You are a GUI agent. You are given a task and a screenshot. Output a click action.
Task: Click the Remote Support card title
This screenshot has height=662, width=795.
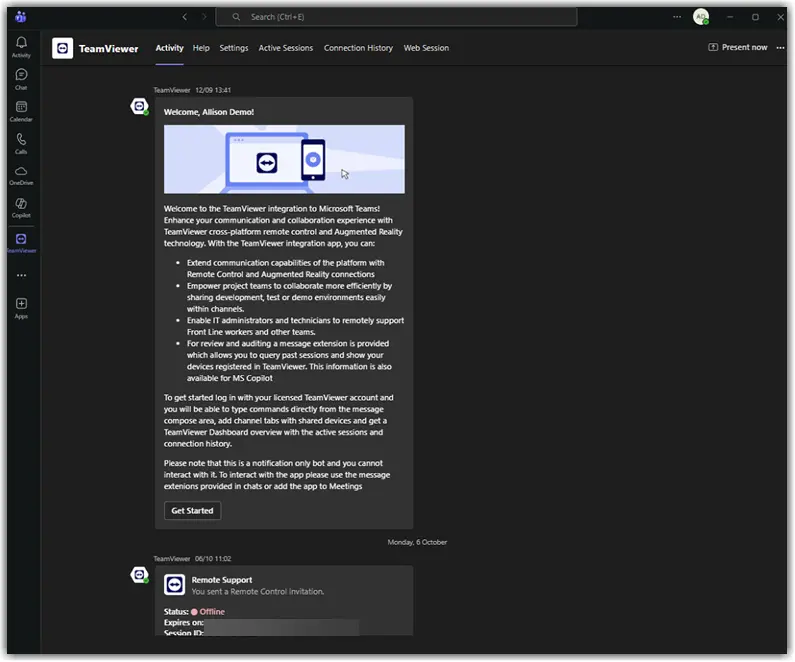[222, 580]
